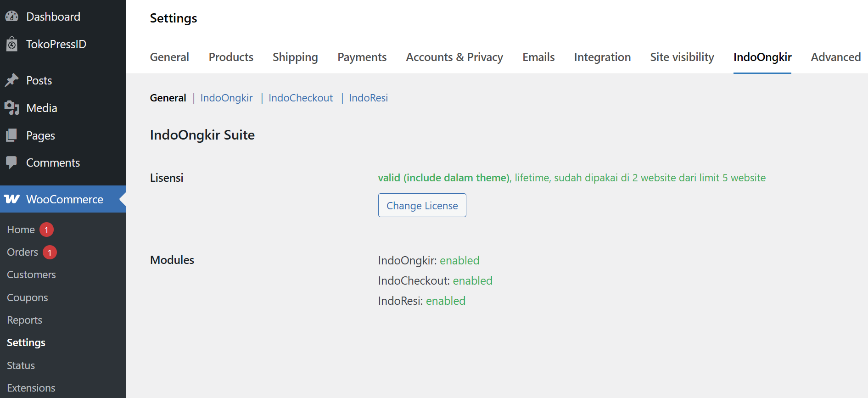Image resolution: width=868 pixels, height=398 pixels.
Task: Open the Integration tab
Action: (602, 57)
